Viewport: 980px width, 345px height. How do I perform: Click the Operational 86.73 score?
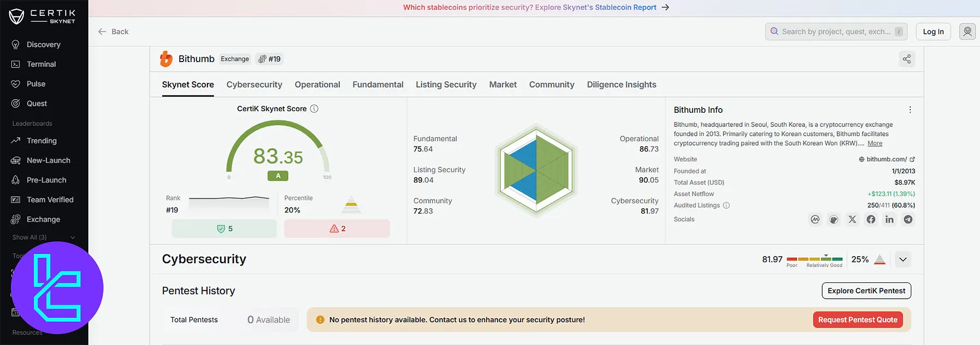(x=649, y=149)
